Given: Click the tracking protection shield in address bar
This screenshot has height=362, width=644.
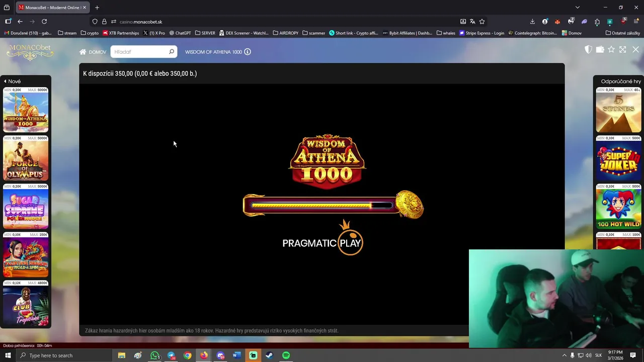Looking at the screenshot, I should [x=95, y=22].
